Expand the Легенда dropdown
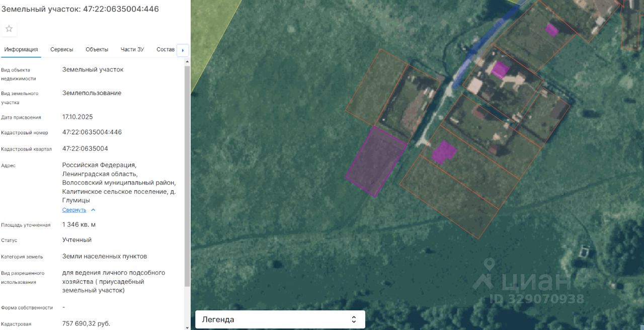This screenshot has width=644, height=330. [x=280, y=319]
